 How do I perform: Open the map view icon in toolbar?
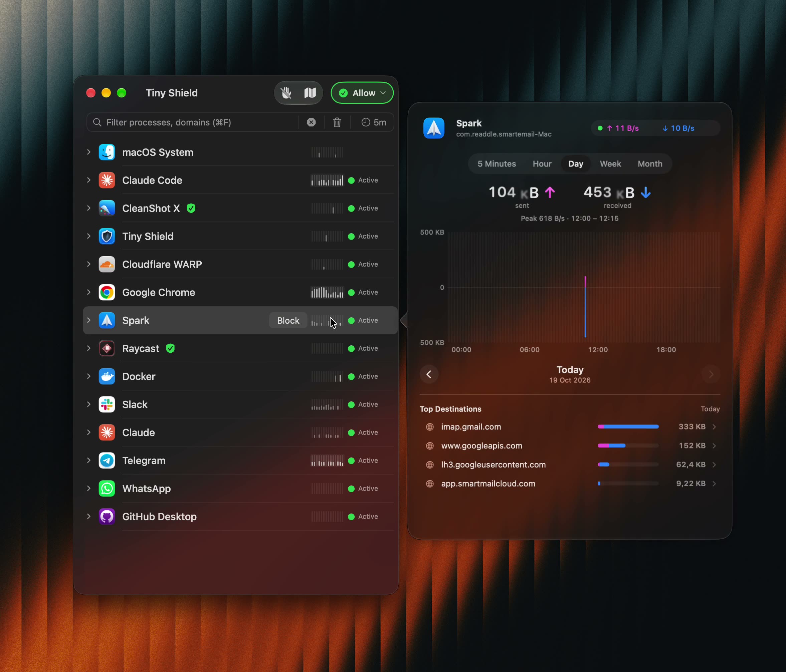click(x=310, y=93)
